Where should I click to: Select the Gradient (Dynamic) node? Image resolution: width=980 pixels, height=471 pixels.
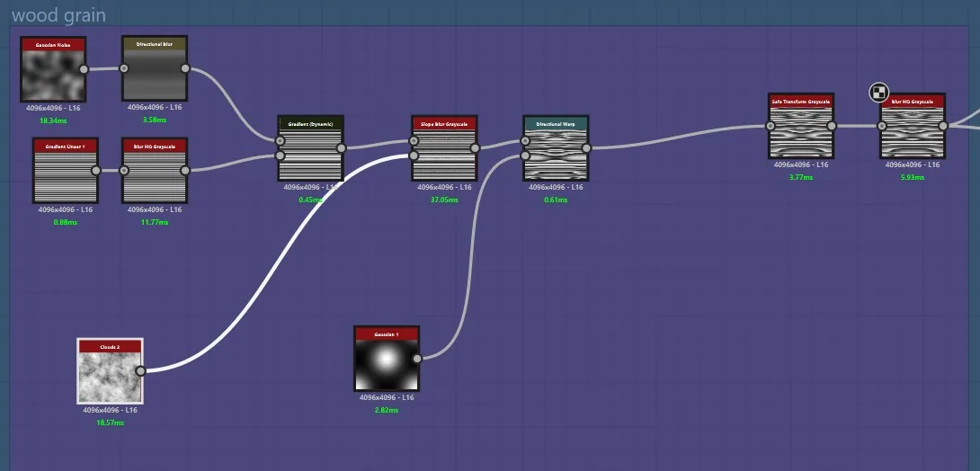(x=310, y=148)
